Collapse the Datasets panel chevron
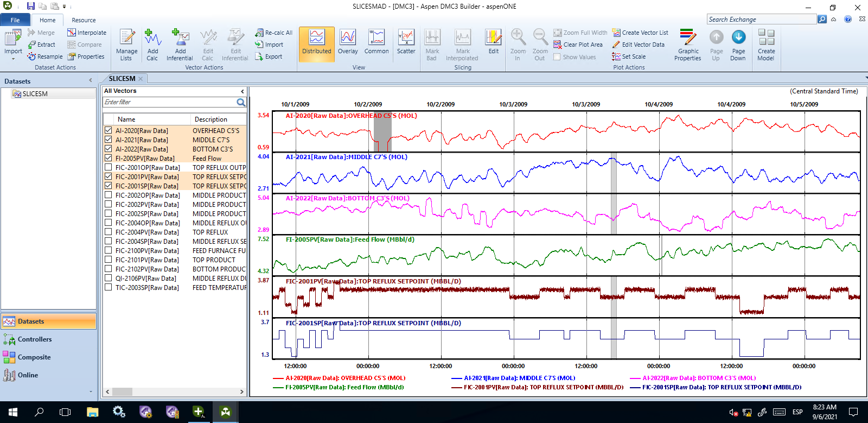 (x=91, y=80)
